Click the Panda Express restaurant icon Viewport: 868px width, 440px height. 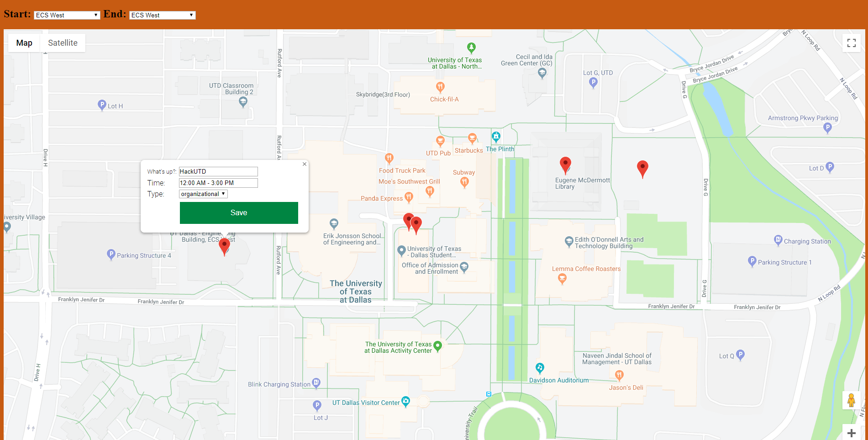(409, 197)
